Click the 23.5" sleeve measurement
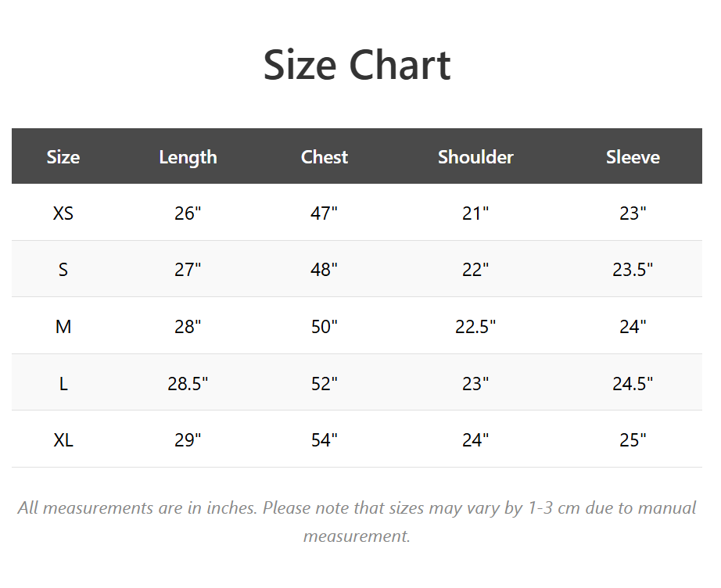Screen dimensions: 721x588 pos(633,270)
